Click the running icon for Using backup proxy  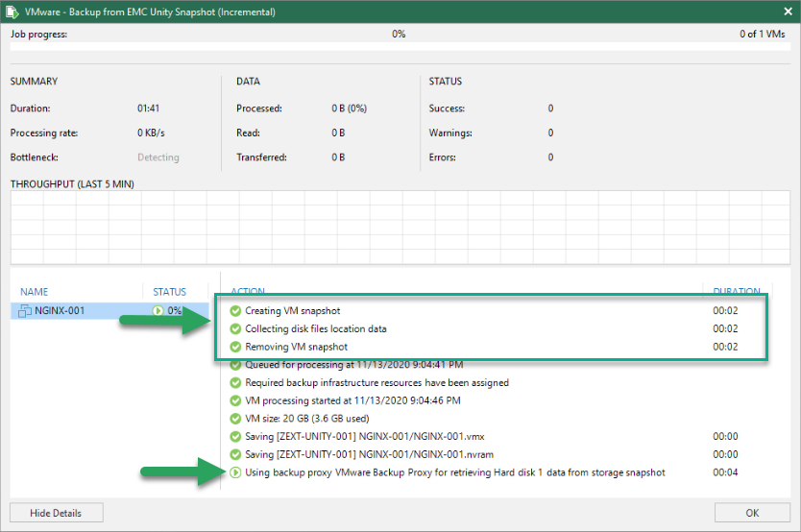pos(235,472)
